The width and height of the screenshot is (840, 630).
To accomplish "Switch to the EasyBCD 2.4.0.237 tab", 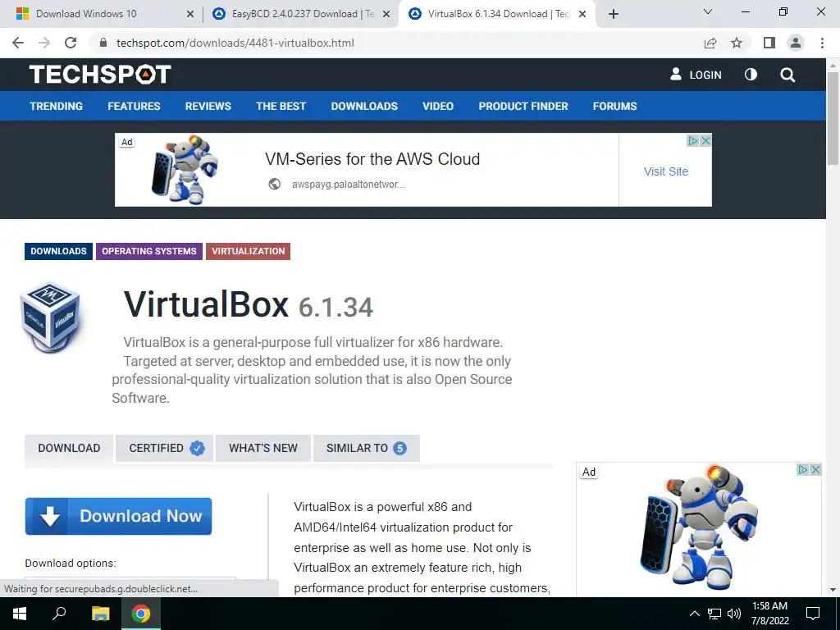I will pyautogui.click(x=301, y=14).
